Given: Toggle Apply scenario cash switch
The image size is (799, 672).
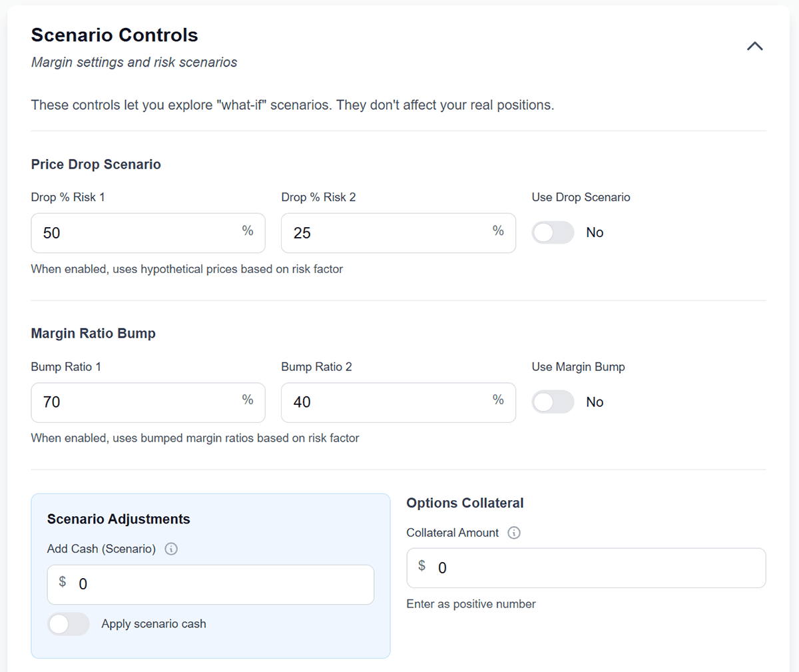Looking at the screenshot, I should 69,624.
